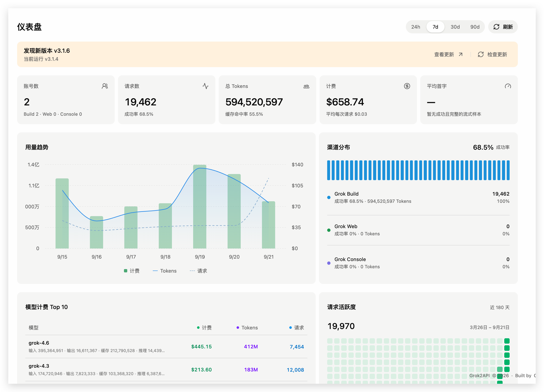This screenshot has width=544, height=392.
Task: Click the dollar coin icon on 计费 card
Action: coord(407,86)
